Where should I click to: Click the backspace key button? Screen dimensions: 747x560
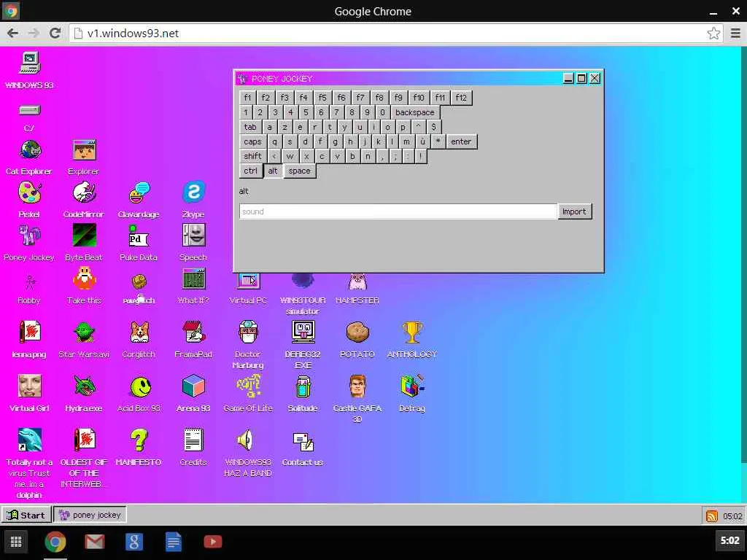point(415,112)
